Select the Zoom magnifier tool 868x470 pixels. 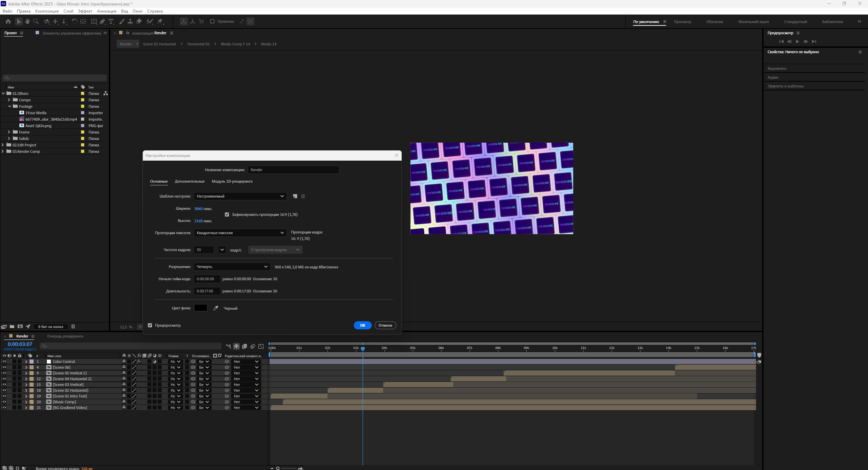(x=36, y=21)
